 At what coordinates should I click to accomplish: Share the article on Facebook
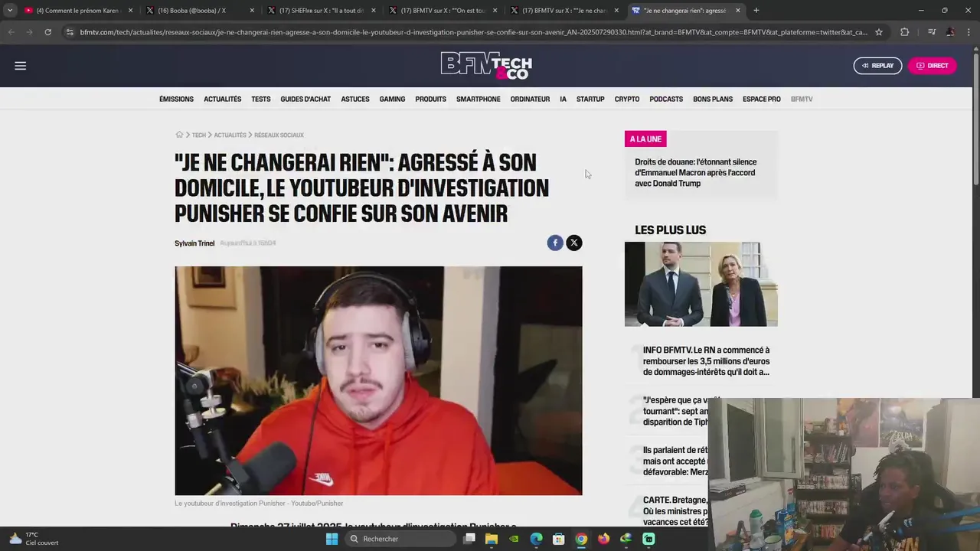(555, 243)
